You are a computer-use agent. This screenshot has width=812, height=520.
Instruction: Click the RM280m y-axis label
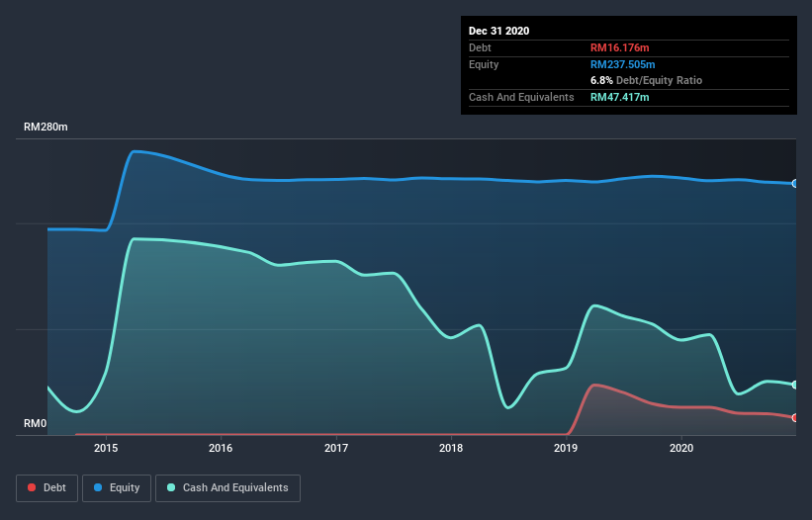45,127
